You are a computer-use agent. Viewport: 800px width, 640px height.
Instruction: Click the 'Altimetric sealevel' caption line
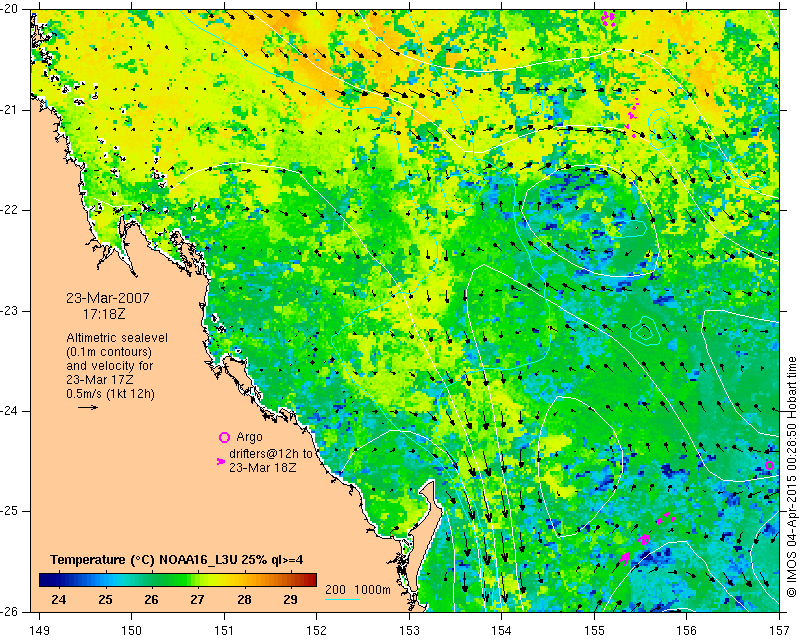click(117, 338)
